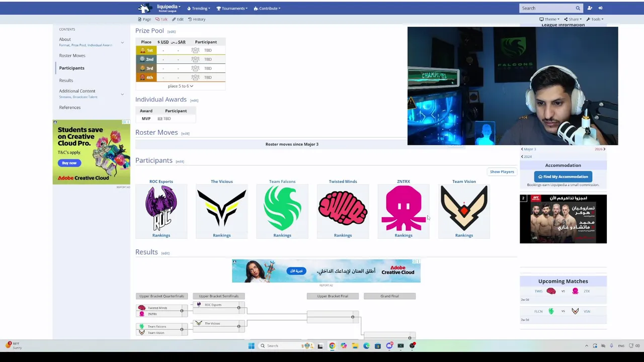Click the Team Vision logo
The height and width of the screenshot is (362, 644).
click(x=464, y=208)
